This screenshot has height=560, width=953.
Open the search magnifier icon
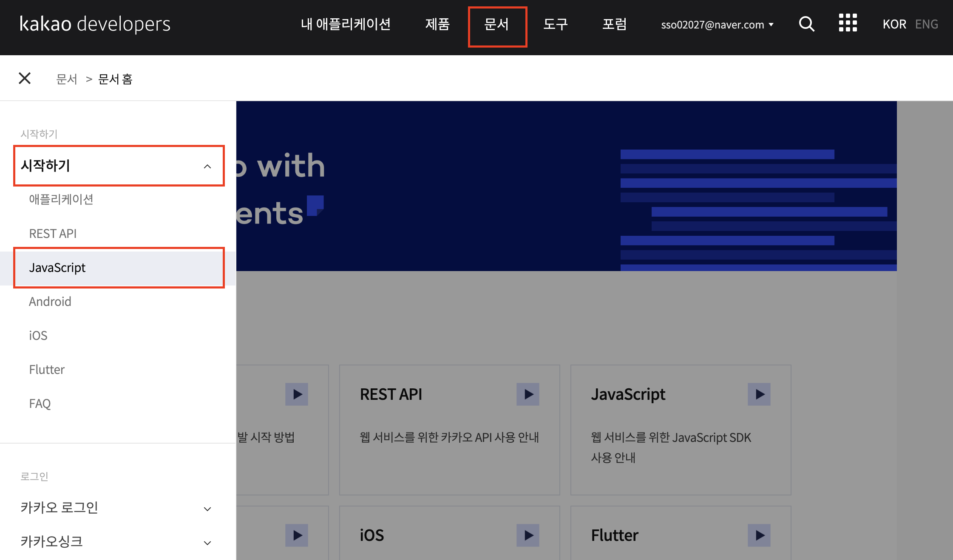pos(806,24)
